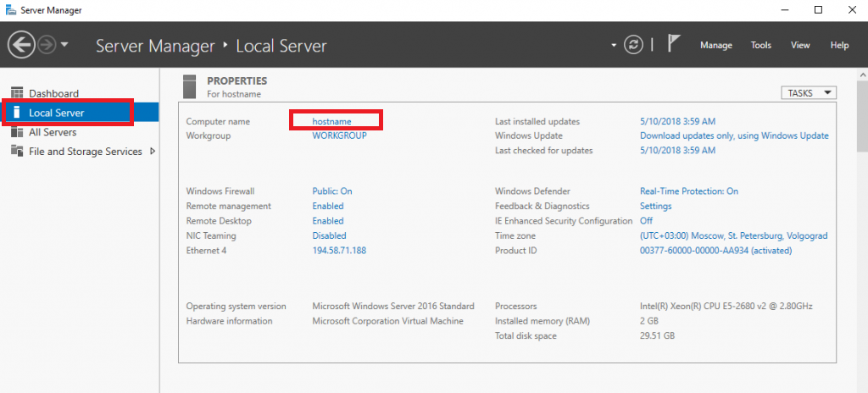Click Microsoft Corporation Virtual Machine text
This screenshot has width=868, height=393.
coord(387,321)
